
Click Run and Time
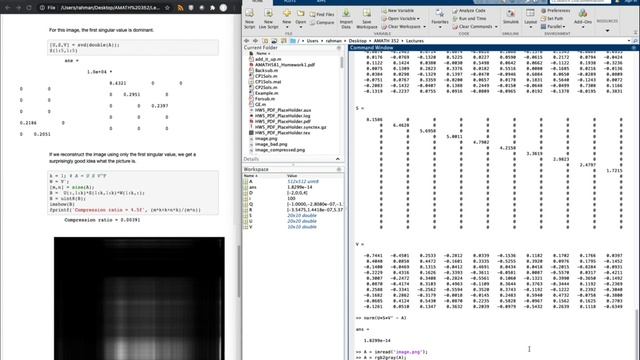(469, 18)
